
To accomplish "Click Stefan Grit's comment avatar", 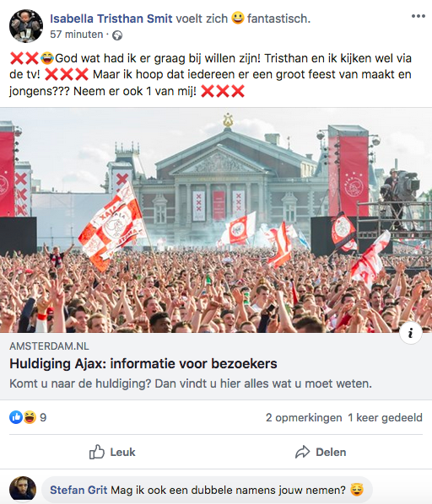I will click(23, 489).
